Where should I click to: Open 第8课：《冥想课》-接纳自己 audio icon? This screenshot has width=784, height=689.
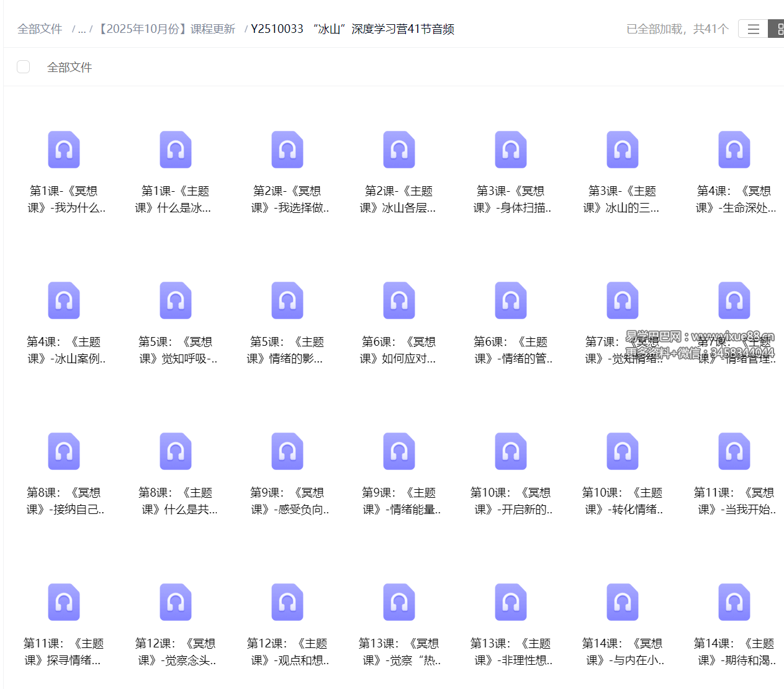[x=64, y=451]
